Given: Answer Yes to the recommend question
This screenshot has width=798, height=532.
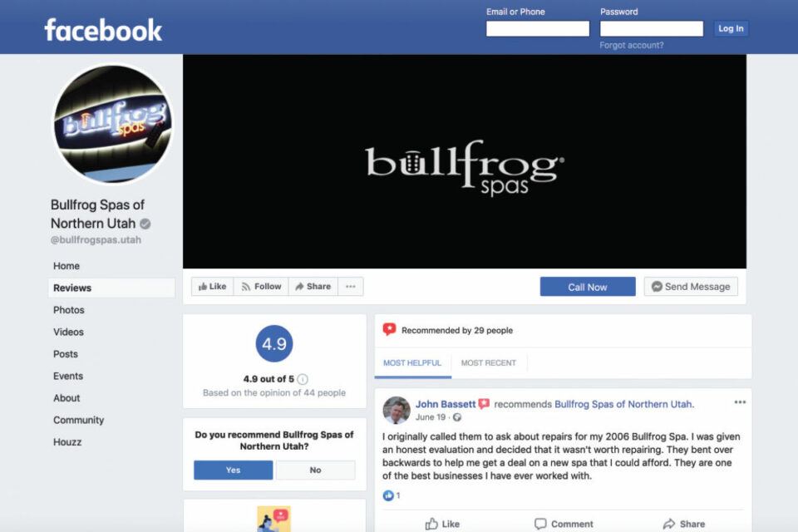Looking at the screenshot, I should [233, 470].
